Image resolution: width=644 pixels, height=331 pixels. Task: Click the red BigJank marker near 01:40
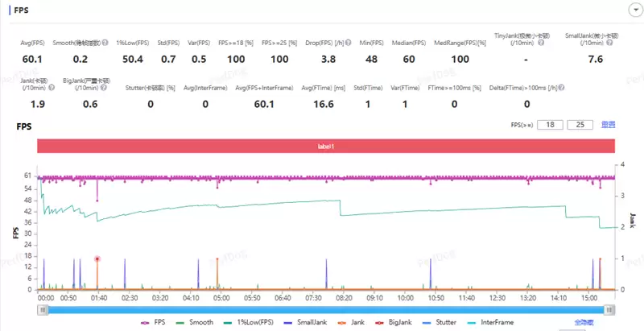[x=97, y=259]
